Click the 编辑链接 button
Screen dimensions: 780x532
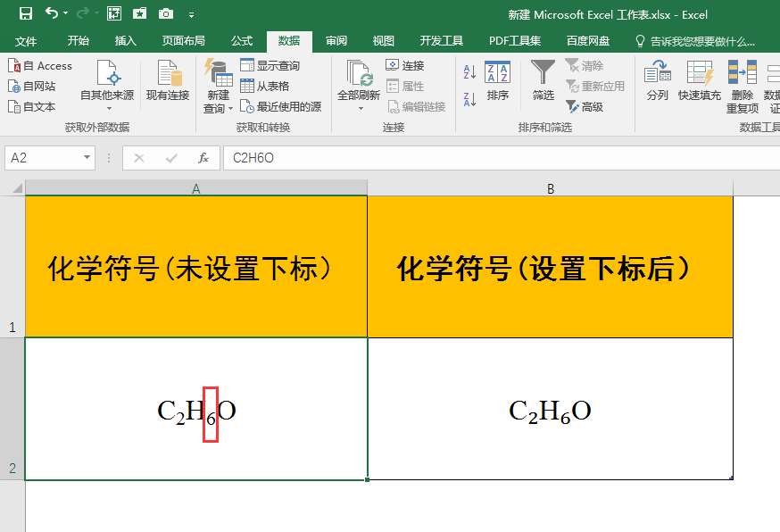(x=416, y=106)
